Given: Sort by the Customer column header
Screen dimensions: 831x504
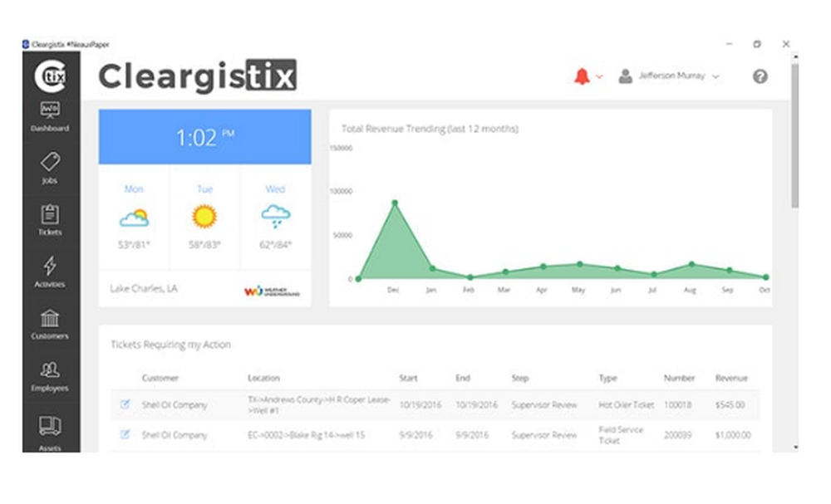Looking at the screenshot, I should click(x=160, y=378).
